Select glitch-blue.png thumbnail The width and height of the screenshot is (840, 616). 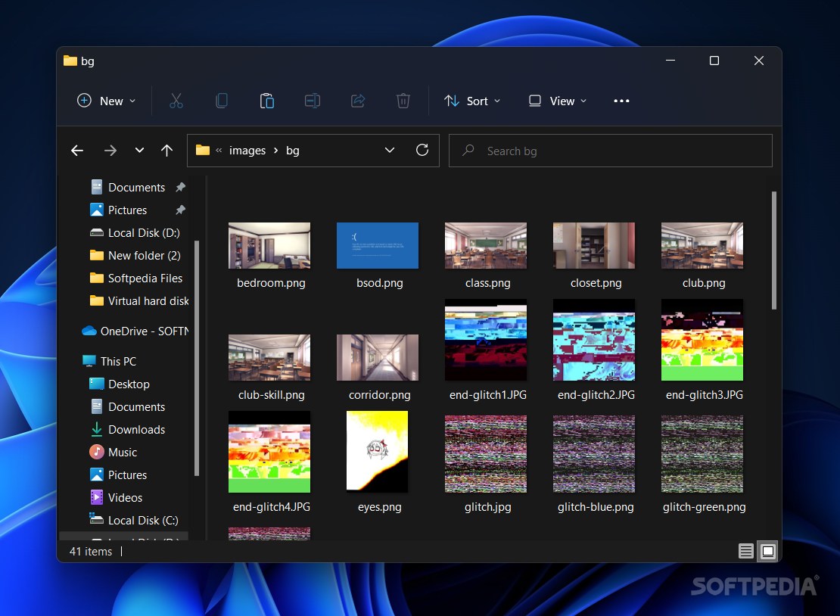[594, 454]
